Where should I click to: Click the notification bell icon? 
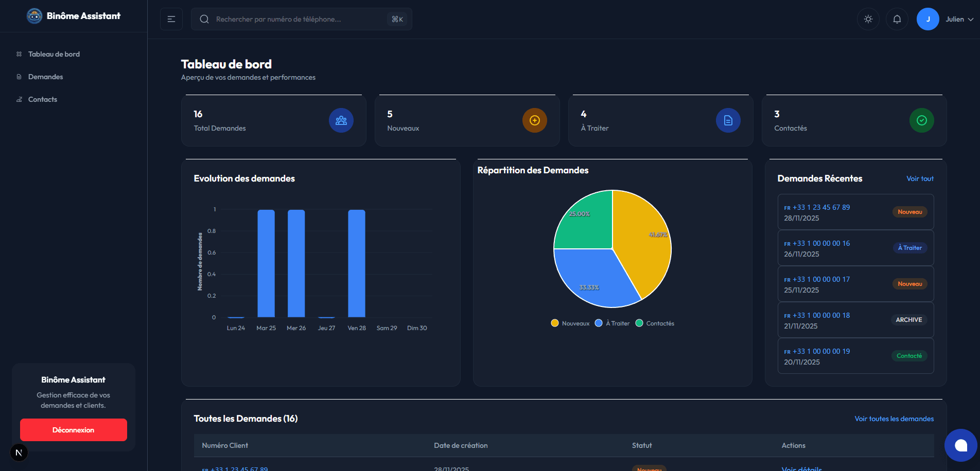(x=897, y=19)
